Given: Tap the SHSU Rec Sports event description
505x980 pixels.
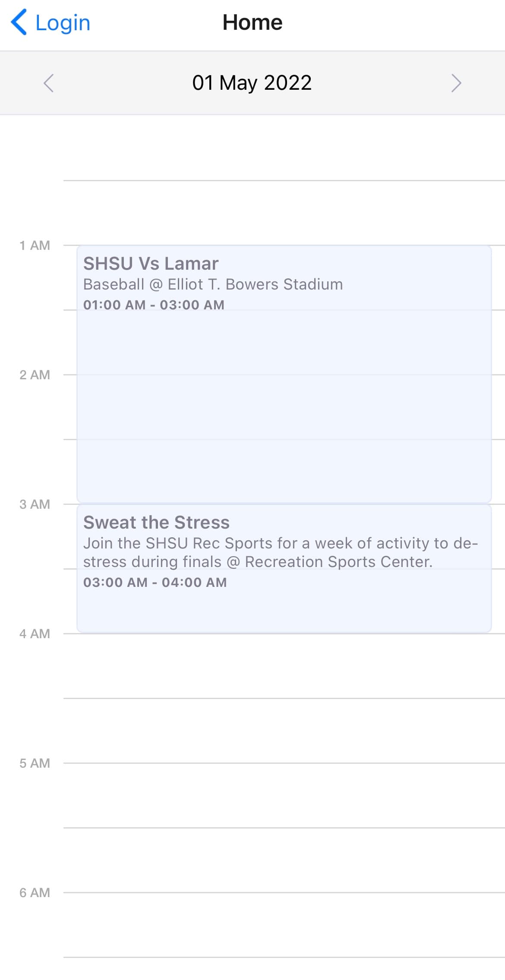Looking at the screenshot, I should coord(281,552).
